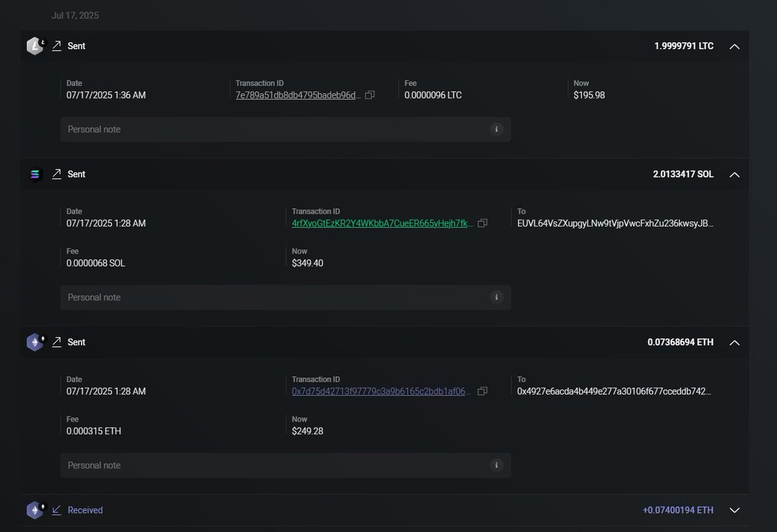This screenshot has width=777, height=532.
Task: Collapse the 1.9999791 LTC transaction
Action: coord(734,47)
